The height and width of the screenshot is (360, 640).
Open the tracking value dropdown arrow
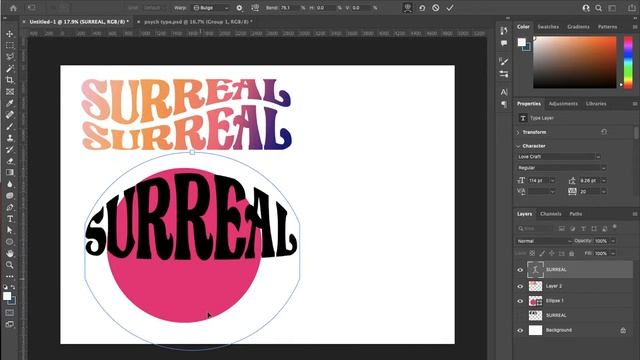click(x=604, y=191)
